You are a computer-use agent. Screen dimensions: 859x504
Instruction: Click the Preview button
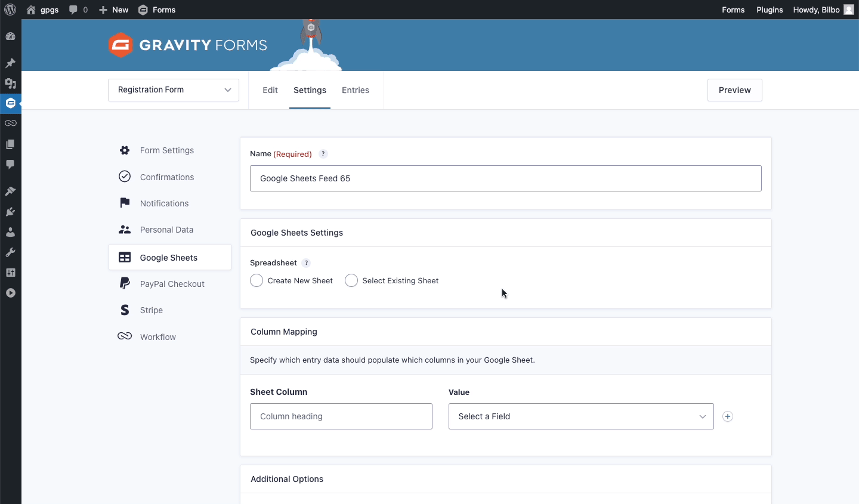tap(735, 90)
